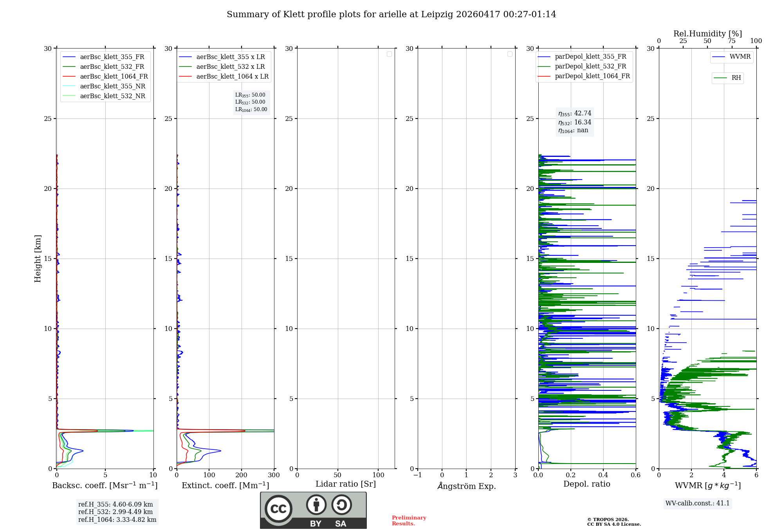Click the empty legend box in Lidar ratio panel
Image resolution: width=783 pixels, height=532 pixels.
tap(389, 54)
